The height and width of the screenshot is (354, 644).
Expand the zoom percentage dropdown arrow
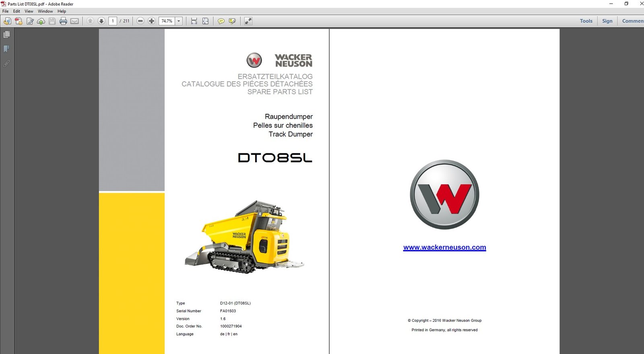coord(179,21)
